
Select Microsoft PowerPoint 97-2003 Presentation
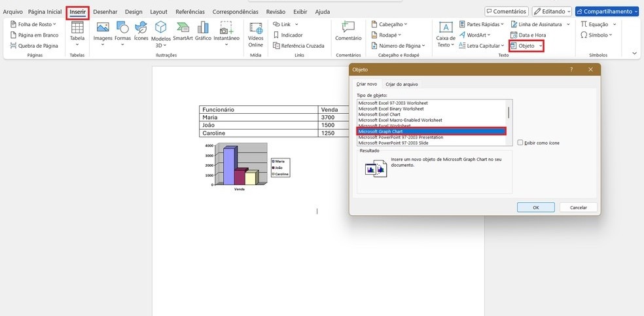click(401, 137)
